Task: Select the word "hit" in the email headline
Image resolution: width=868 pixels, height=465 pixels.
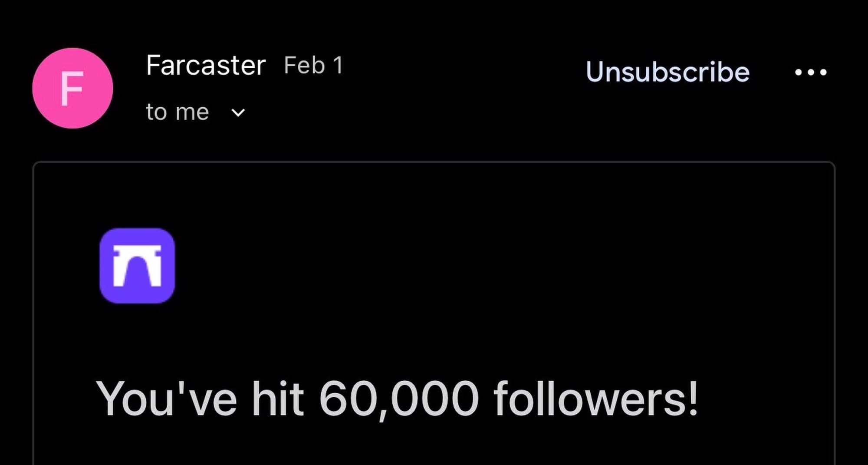Action: pyautogui.click(x=278, y=399)
